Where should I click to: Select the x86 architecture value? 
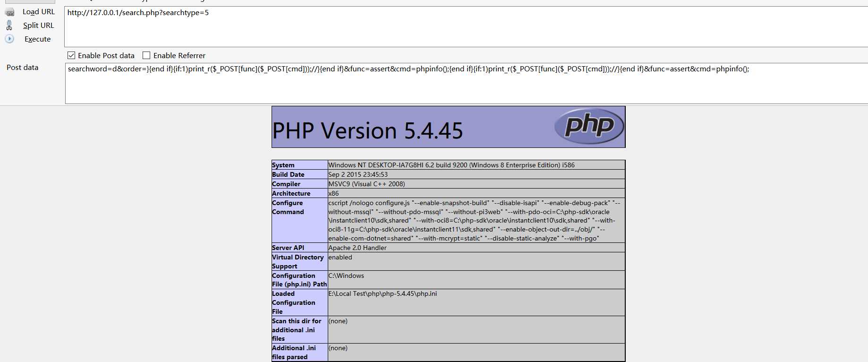tap(334, 193)
